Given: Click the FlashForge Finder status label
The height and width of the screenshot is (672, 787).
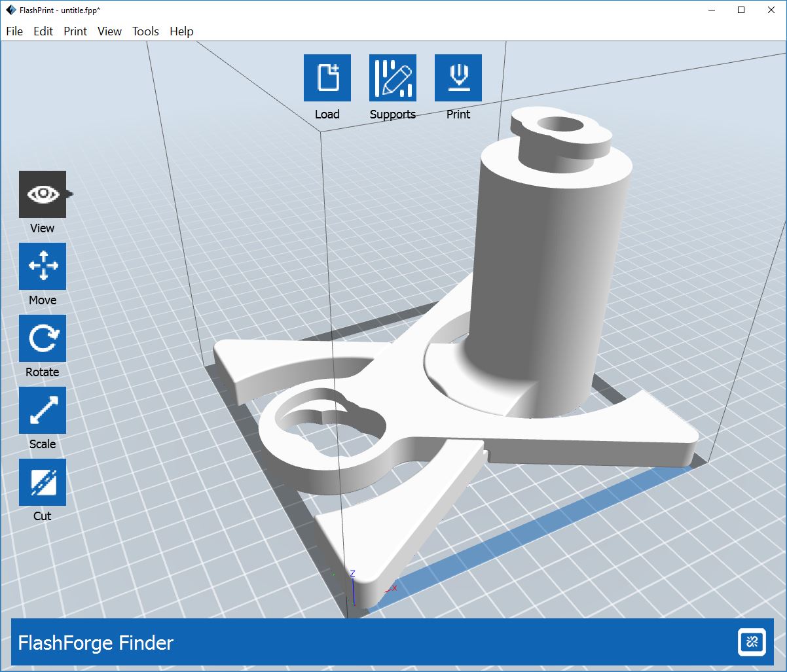Looking at the screenshot, I should 96,643.
